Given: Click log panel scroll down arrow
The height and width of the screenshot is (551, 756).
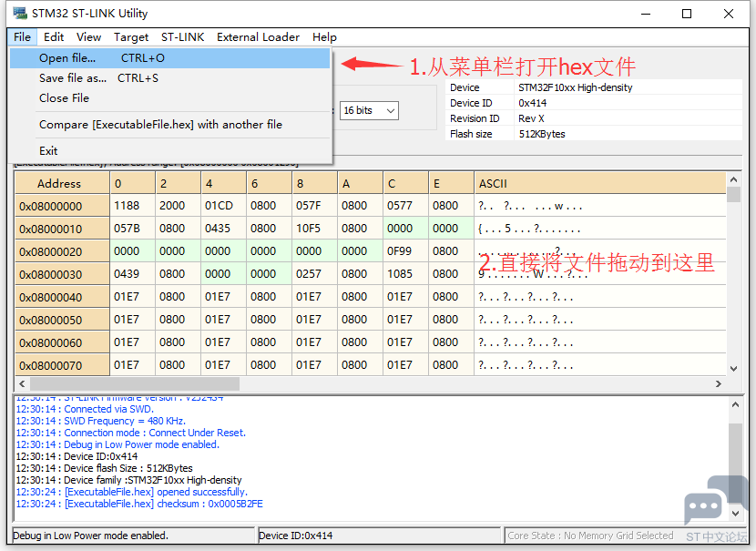Looking at the screenshot, I should click(735, 514).
